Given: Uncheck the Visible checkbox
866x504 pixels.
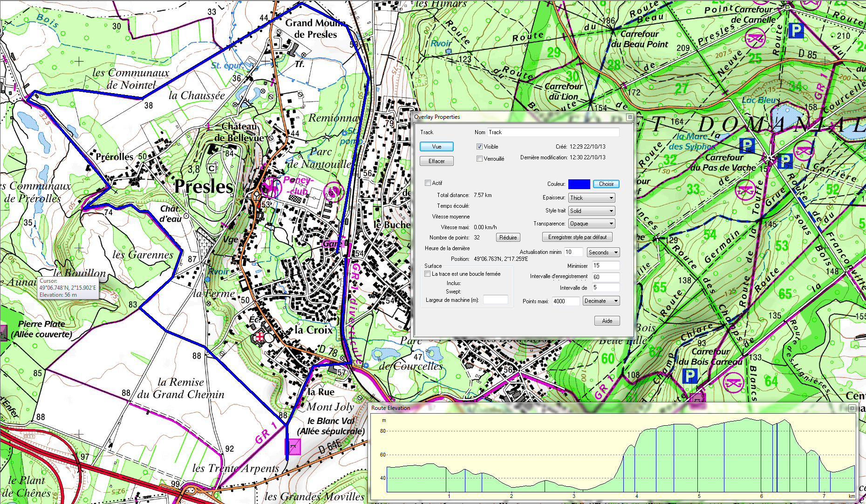Looking at the screenshot, I should tap(479, 147).
